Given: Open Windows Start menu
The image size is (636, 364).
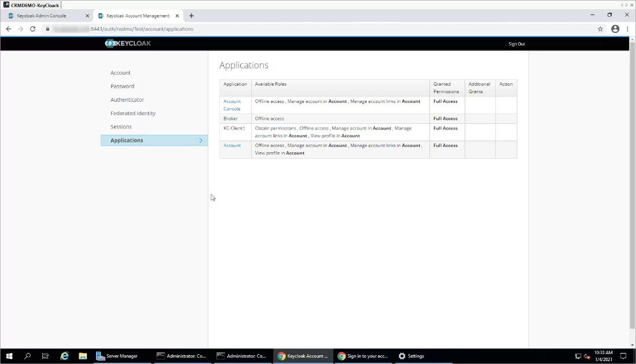Looking at the screenshot, I should 9,356.
